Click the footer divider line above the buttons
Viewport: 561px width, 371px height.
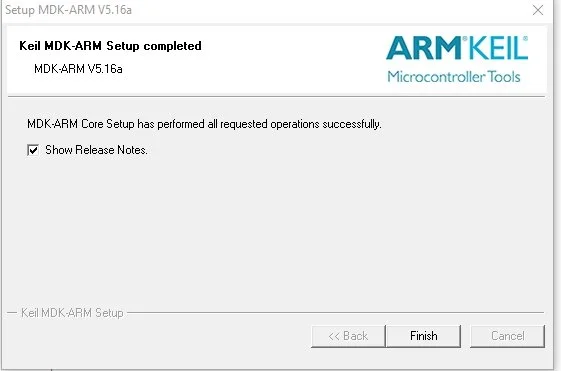click(x=336, y=312)
